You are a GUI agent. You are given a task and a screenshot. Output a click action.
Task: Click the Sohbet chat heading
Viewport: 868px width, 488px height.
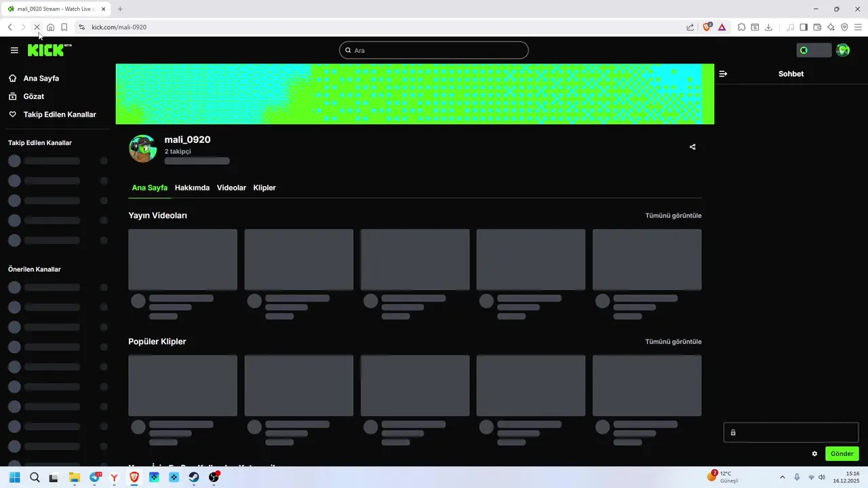coord(791,74)
